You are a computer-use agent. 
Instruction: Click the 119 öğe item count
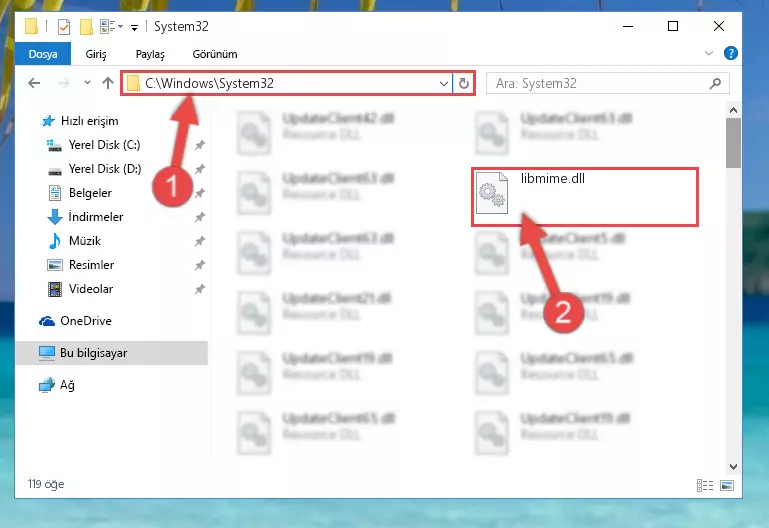46,484
